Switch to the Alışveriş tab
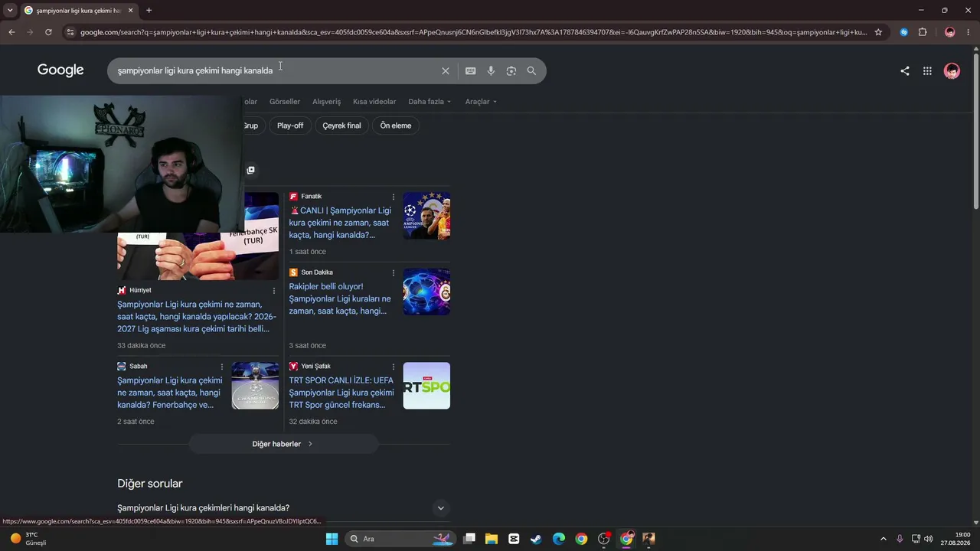 tap(326, 102)
